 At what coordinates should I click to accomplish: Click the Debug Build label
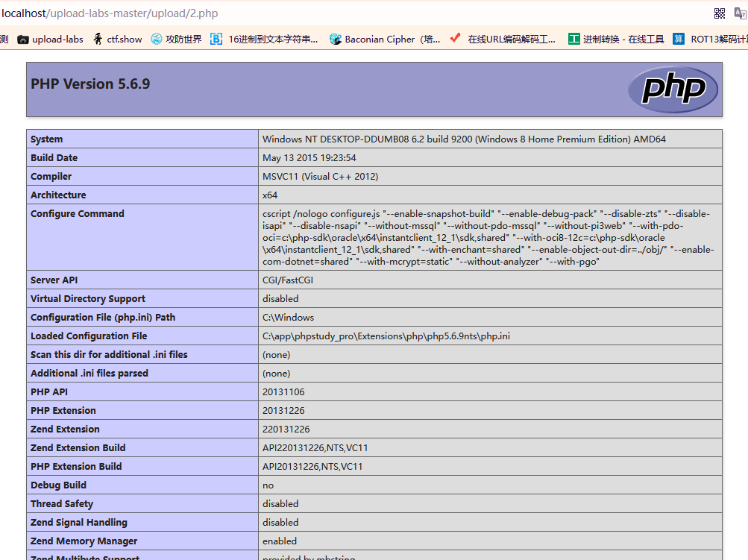[58, 485]
